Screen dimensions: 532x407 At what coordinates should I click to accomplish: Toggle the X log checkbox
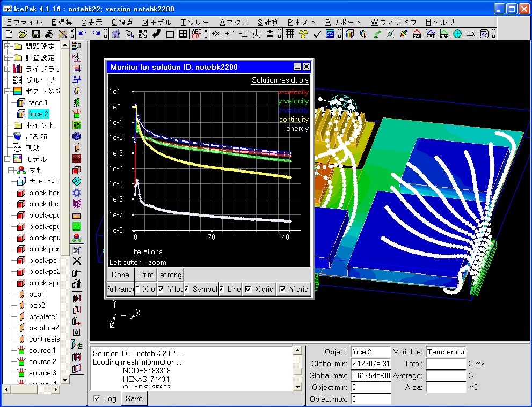tap(137, 289)
